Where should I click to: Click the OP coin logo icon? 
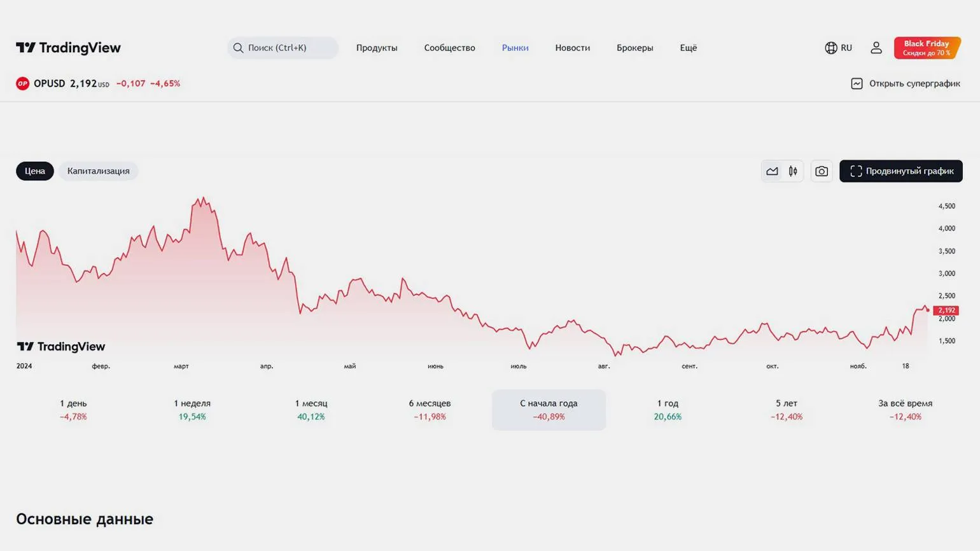pos(22,83)
